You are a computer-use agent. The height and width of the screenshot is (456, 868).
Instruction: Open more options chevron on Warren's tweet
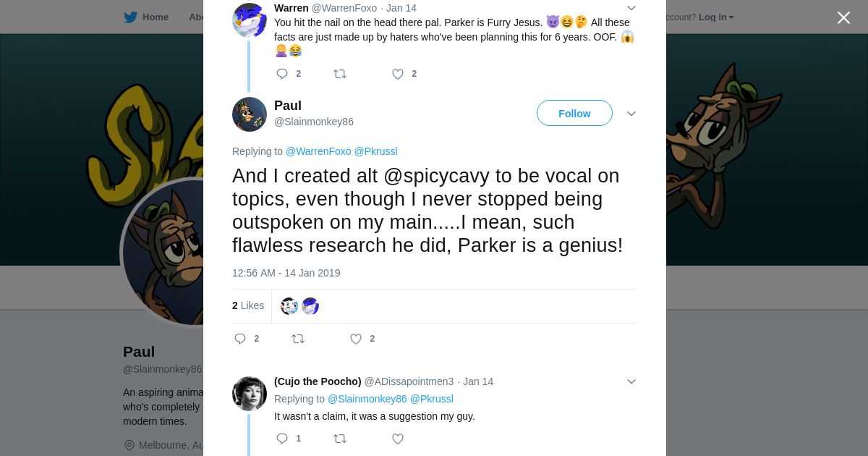[631, 8]
